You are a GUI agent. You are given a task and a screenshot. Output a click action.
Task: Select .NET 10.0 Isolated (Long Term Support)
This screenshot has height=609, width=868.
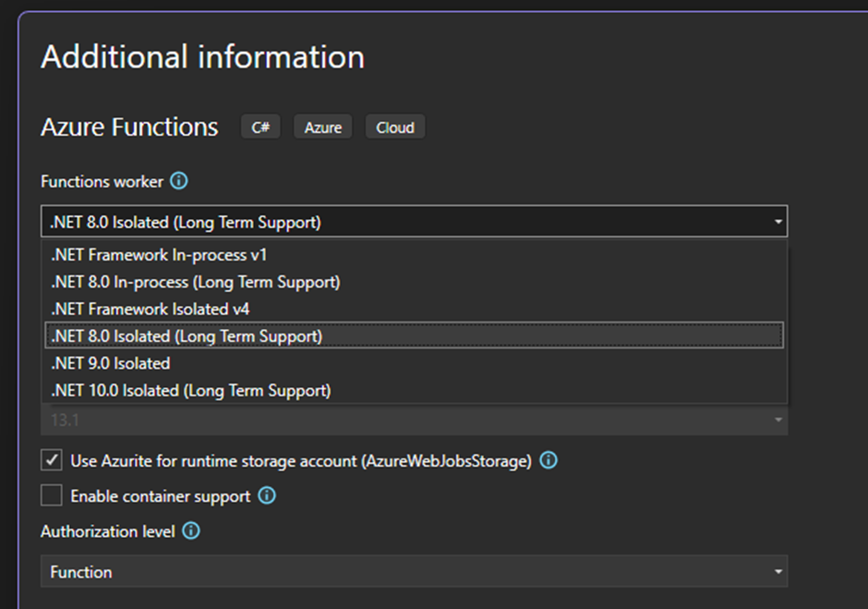click(191, 391)
